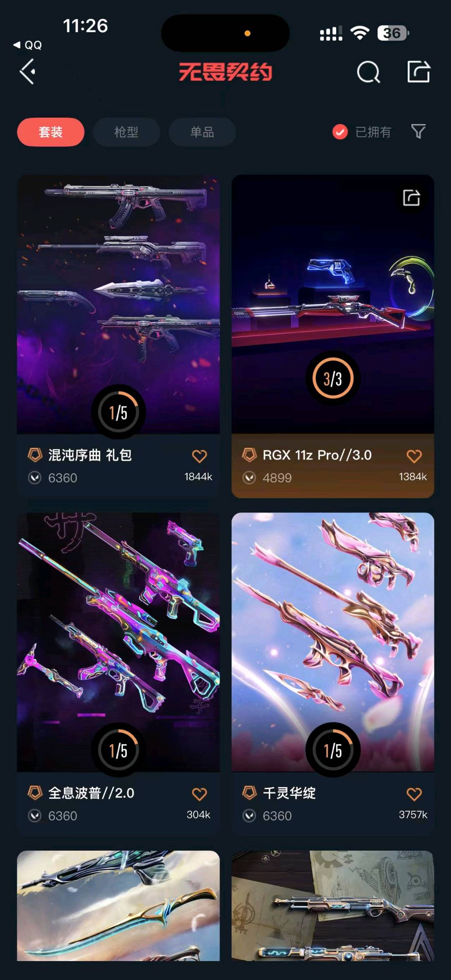Open the blueprint-background shotgun bundle thumbnail
This screenshot has width=451, height=980.
coord(333,906)
